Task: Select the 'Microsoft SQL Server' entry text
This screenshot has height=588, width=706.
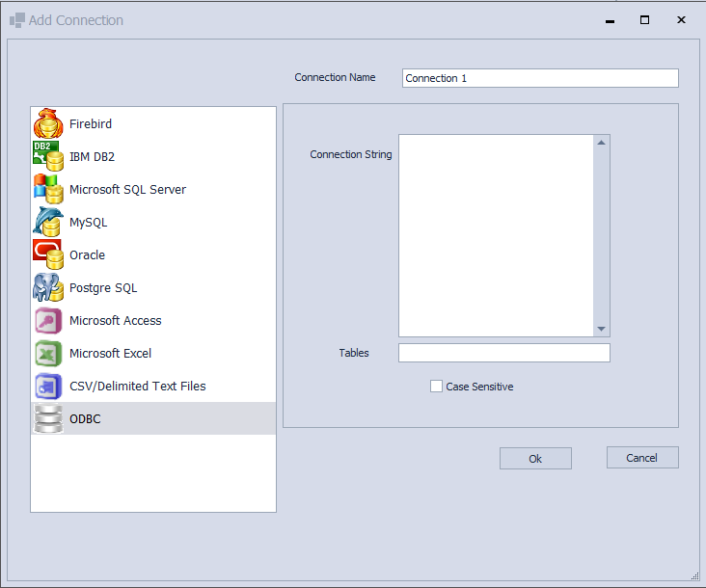Action: pos(127,189)
